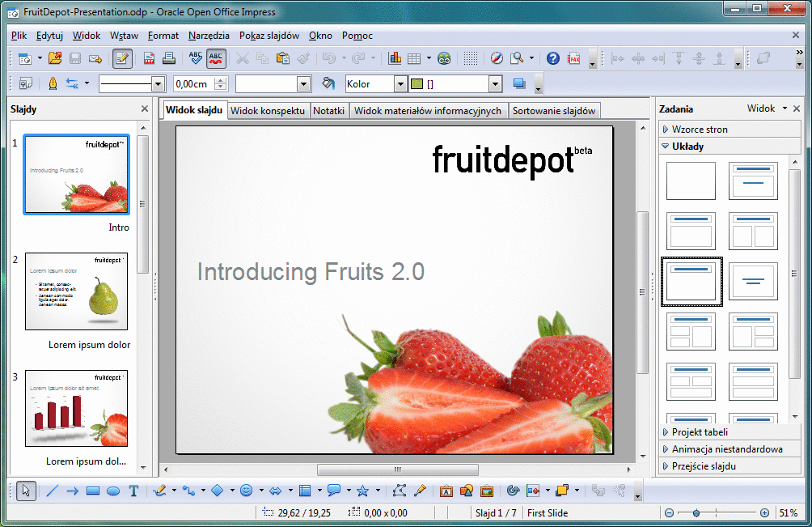Increase line width with the spinner up arrow
Viewport: 812px width, 527px height.
pyautogui.click(x=222, y=80)
